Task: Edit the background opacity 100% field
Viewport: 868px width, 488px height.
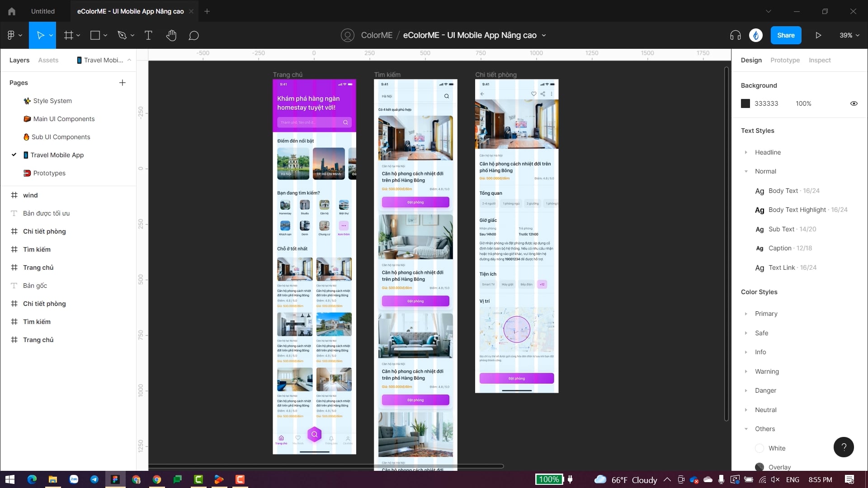Action: 803,103
